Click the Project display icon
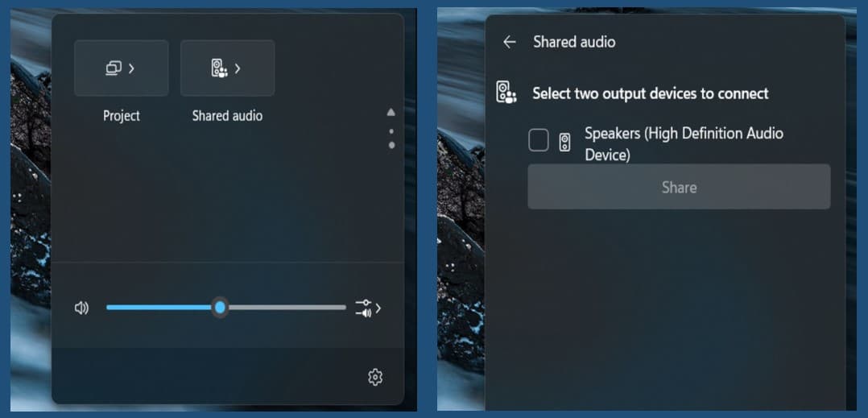Image resolution: width=868 pixels, height=418 pixels. (x=114, y=68)
